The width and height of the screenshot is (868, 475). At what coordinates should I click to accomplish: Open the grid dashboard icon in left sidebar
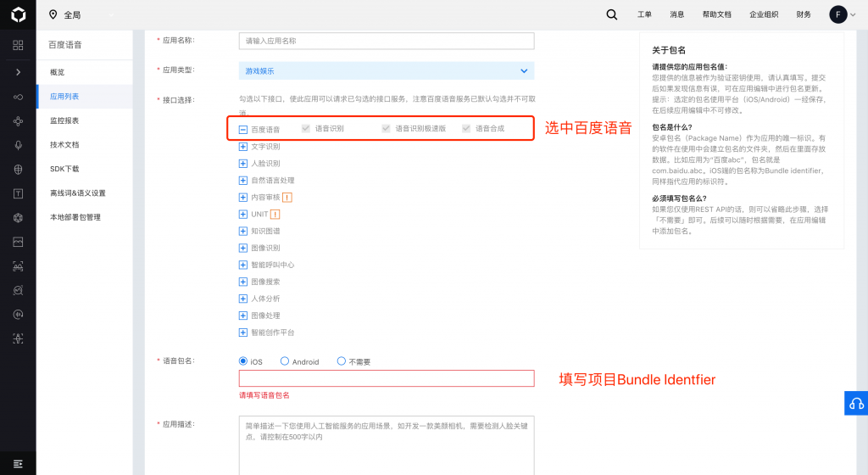(18, 45)
